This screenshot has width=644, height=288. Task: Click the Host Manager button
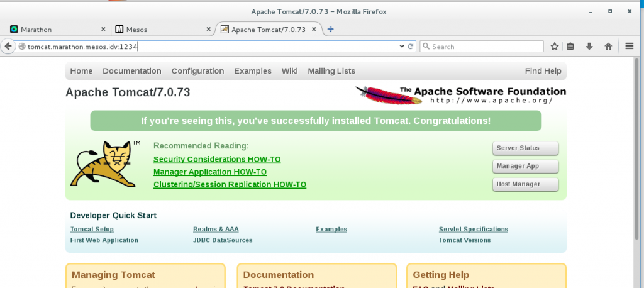tap(525, 184)
